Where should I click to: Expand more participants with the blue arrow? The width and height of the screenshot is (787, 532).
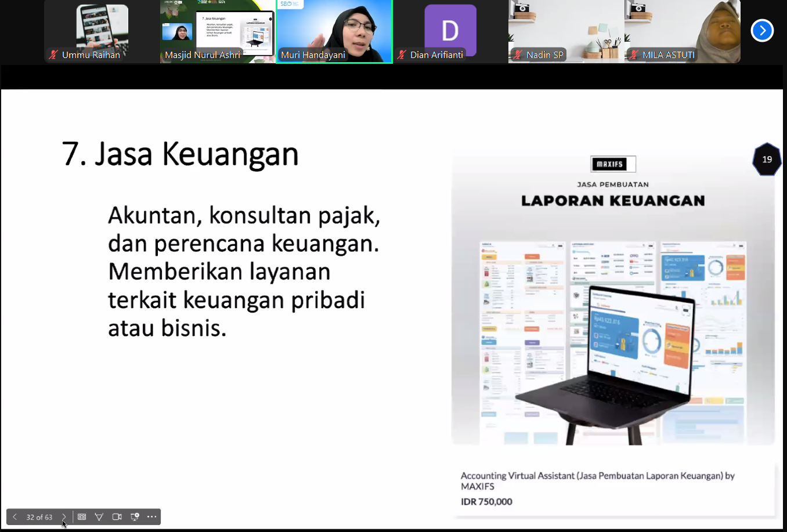pos(762,30)
